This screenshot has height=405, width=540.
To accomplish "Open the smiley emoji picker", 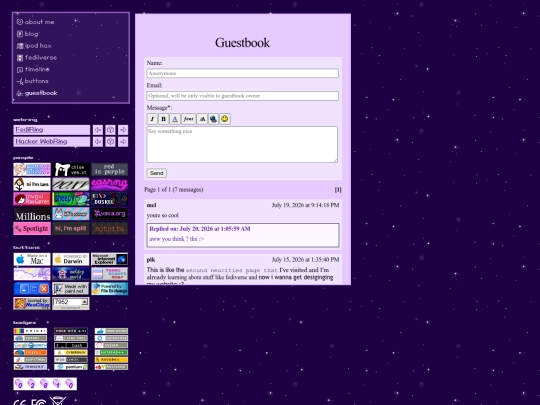I will coord(225,119).
